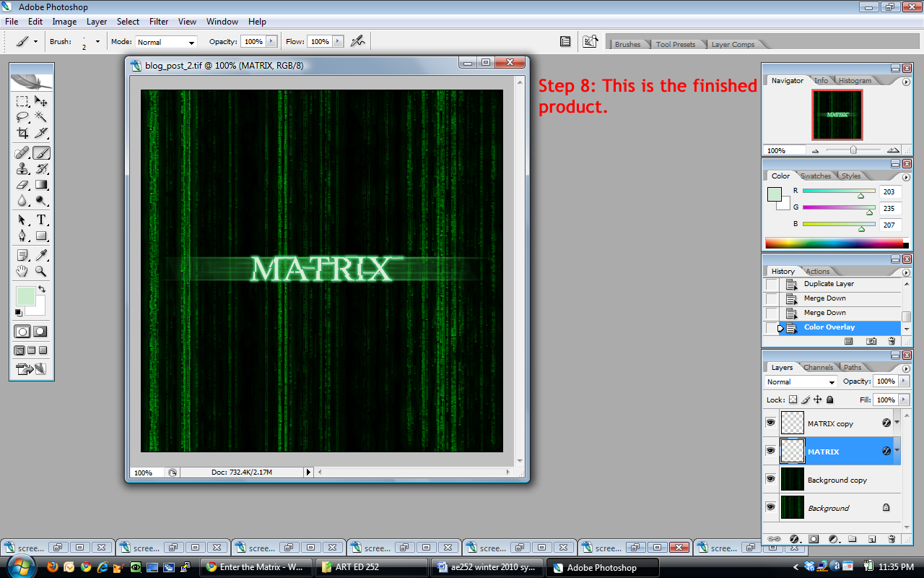Select the Lasso tool
This screenshot has width=924, height=578.
coord(22,117)
